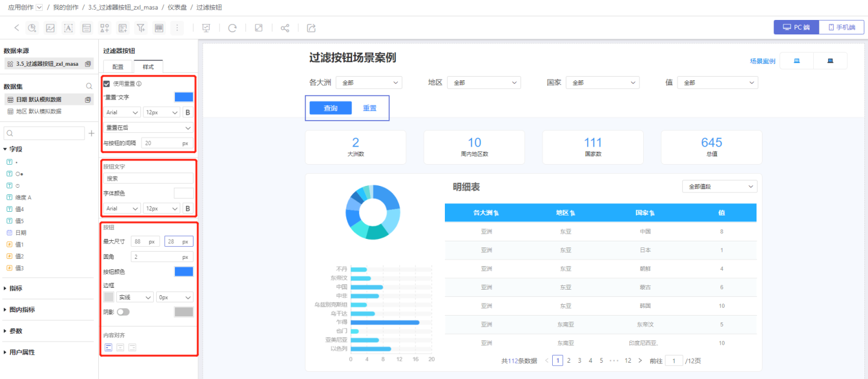The image size is (868, 379).
Task: Open the 各大洲 filter dropdown
Action: coord(368,83)
